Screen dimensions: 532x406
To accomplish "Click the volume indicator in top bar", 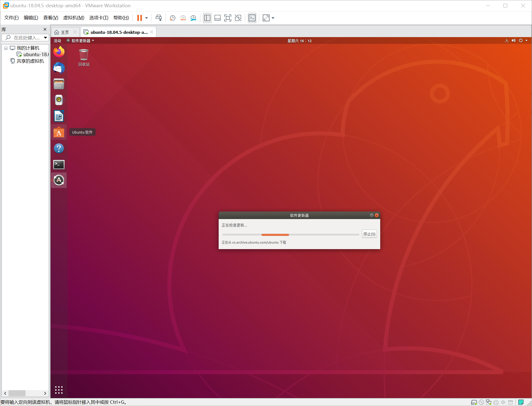I will click(513, 41).
